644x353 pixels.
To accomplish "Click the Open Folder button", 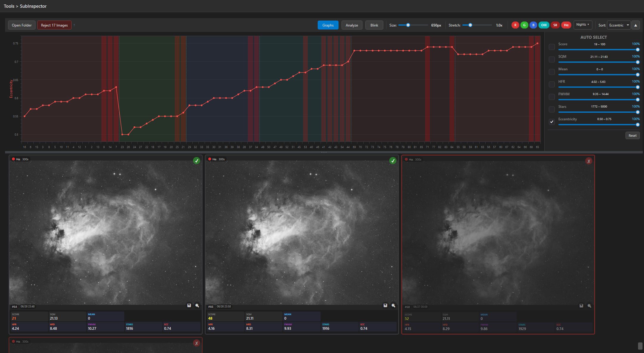I will [x=22, y=25].
